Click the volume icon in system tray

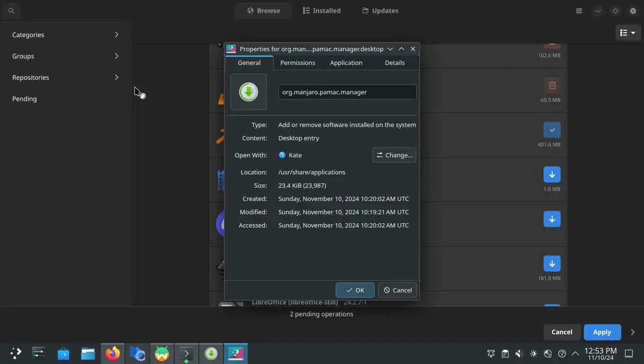519,354
